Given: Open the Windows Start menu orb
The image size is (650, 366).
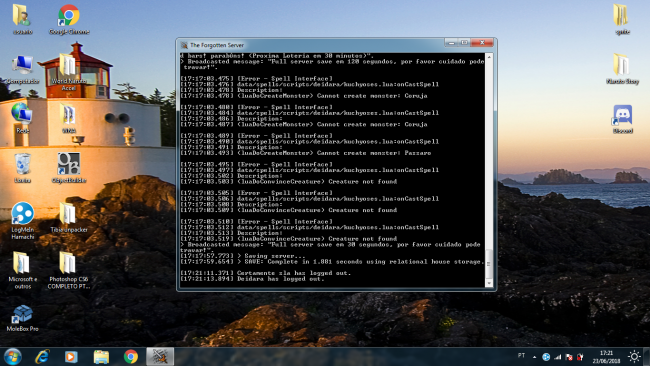Looking at the screenshot, I should point(12,356).
